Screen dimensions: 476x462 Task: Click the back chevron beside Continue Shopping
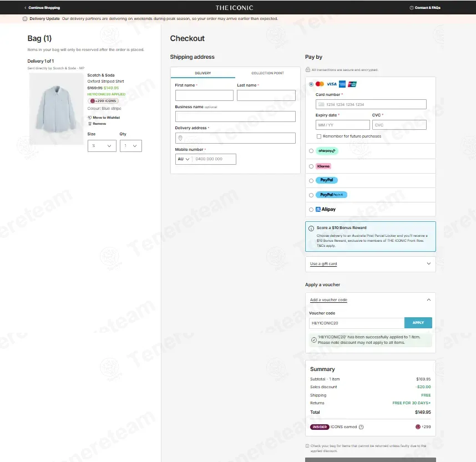click(26, 8)
